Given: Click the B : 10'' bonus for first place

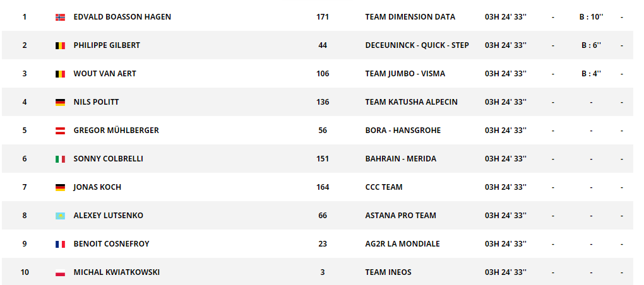Looking at the screenshot, I should click(x=591, y=17).
